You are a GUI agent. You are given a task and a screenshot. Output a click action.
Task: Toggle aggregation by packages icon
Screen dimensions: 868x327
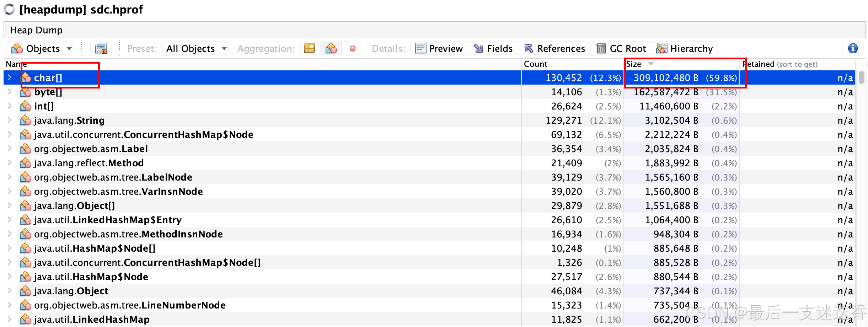click(310, 48)
